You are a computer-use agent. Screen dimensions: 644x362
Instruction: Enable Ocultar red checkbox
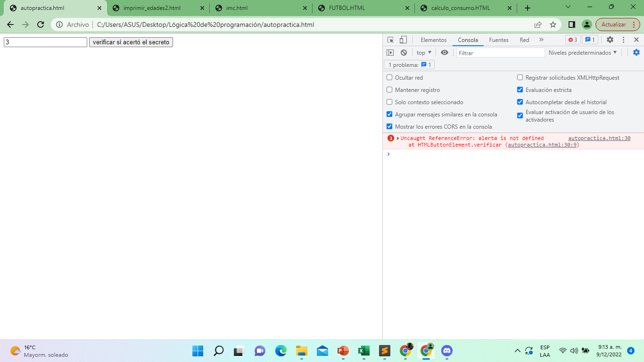(389, 77)
